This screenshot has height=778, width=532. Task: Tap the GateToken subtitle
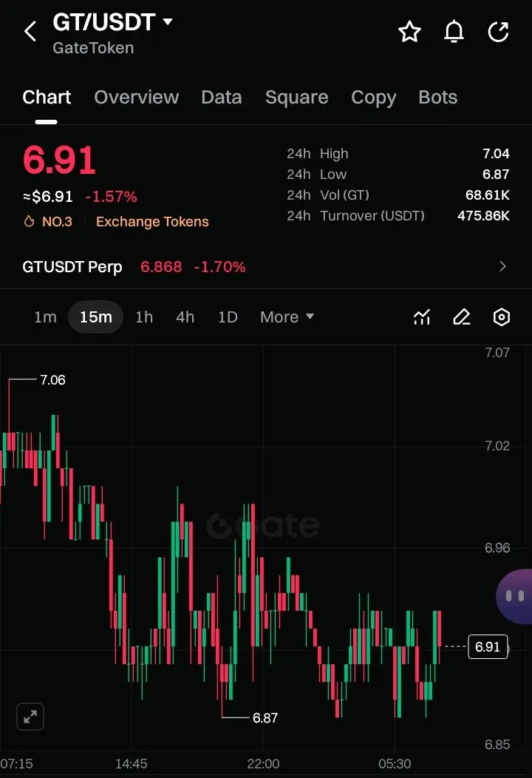click(x=93, y=47)
